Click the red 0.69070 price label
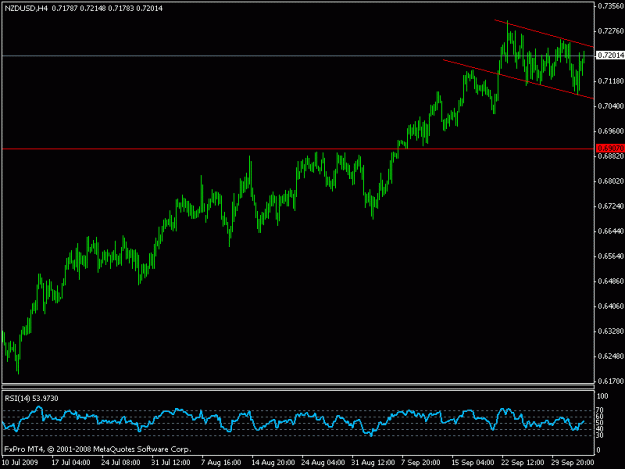625x469 pixels. (x=610, y=148)
